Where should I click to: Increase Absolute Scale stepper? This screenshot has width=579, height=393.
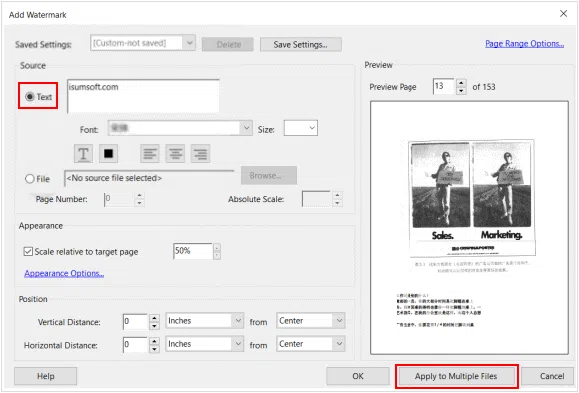pyautogui.click(x=337, y=195)
